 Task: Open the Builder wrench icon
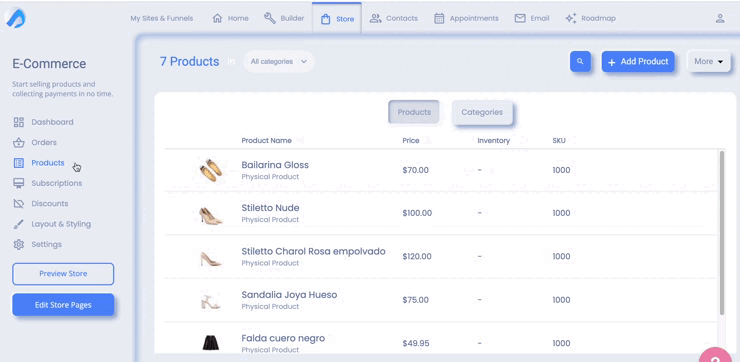270,18
